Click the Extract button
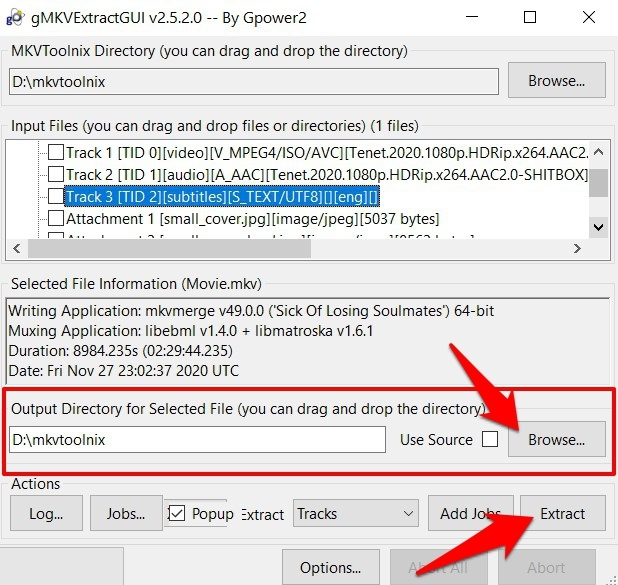 pyautogui.click(x=563, y=513)
